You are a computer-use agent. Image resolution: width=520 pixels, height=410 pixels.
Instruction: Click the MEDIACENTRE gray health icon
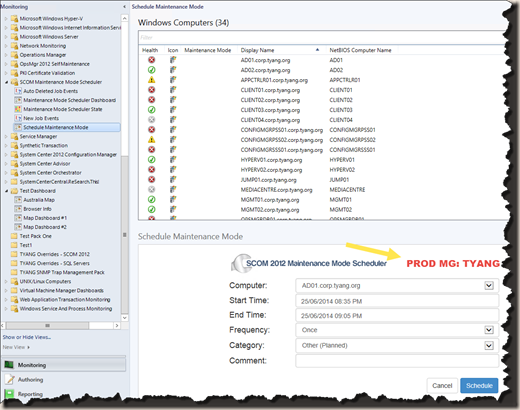pyautogui.click(x=152, y=190)
